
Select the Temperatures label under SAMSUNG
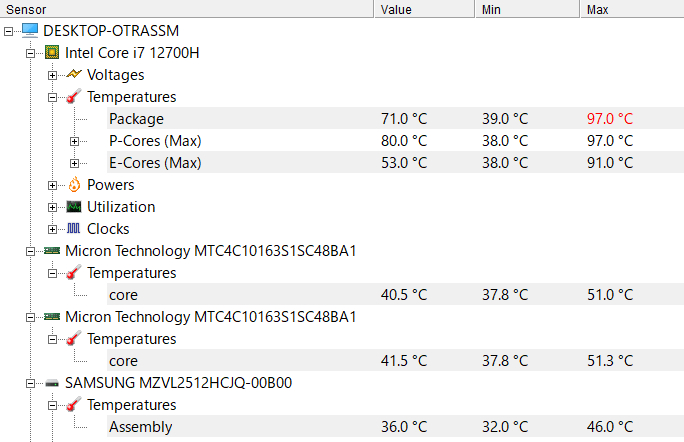click(x=131, y=404)
